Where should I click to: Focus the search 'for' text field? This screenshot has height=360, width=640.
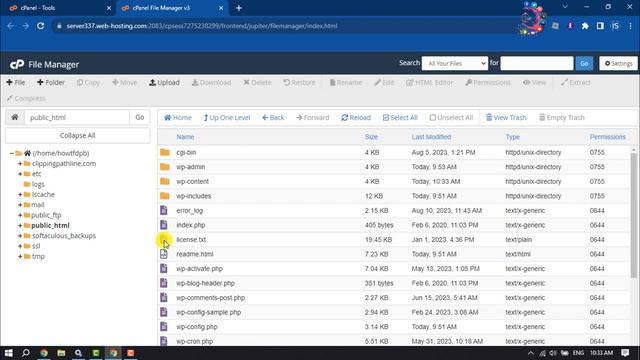[537, 63]
